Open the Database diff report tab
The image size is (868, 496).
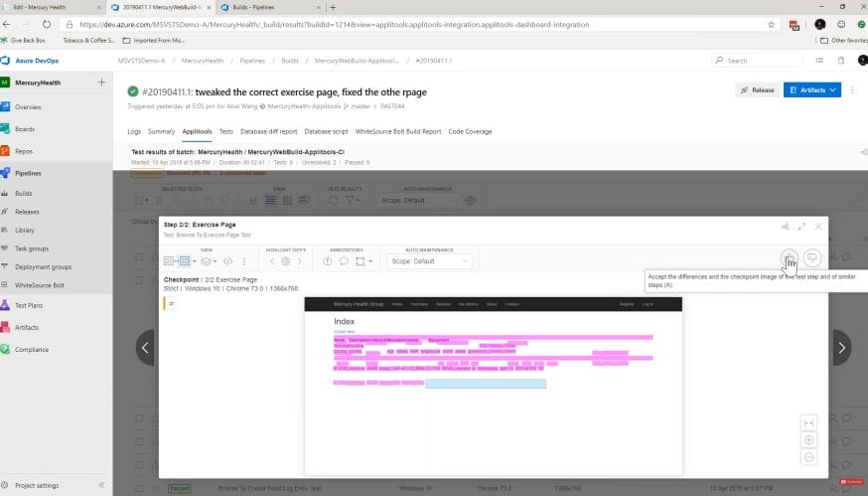click(268, 132)
